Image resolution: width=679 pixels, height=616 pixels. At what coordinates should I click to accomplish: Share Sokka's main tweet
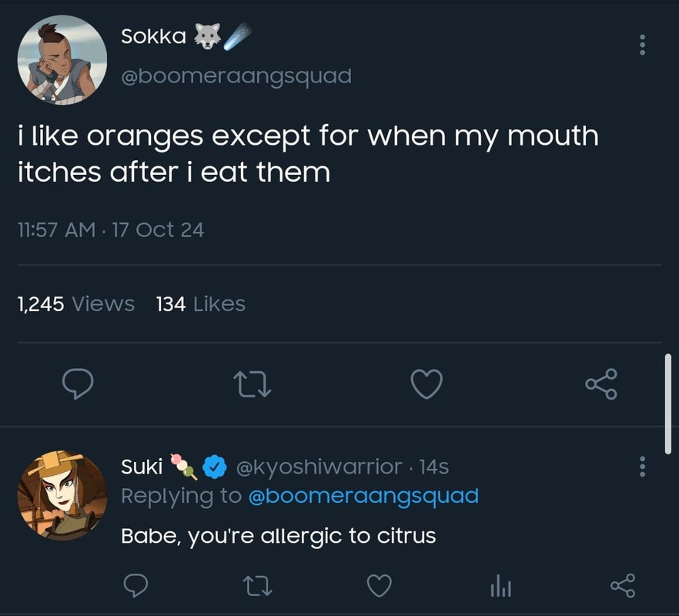(601, 384)
